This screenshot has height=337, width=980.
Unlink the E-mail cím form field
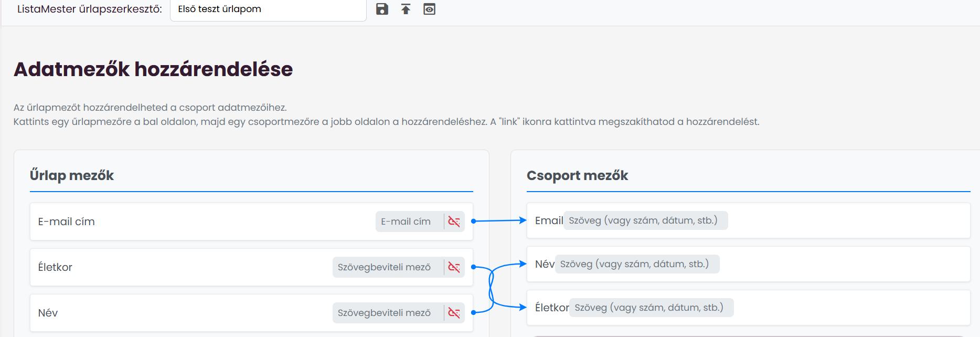[454, 222]
